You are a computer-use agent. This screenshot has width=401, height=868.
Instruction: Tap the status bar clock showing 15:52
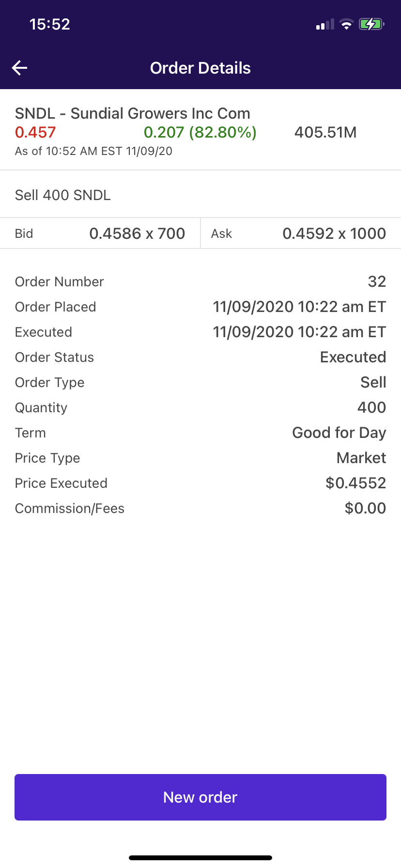(50, 24)
